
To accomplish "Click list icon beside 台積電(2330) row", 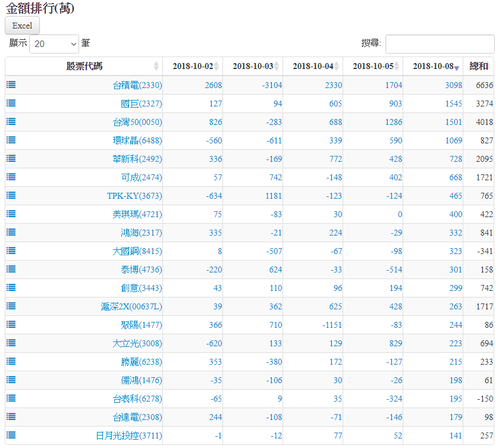I will point(11,84).
